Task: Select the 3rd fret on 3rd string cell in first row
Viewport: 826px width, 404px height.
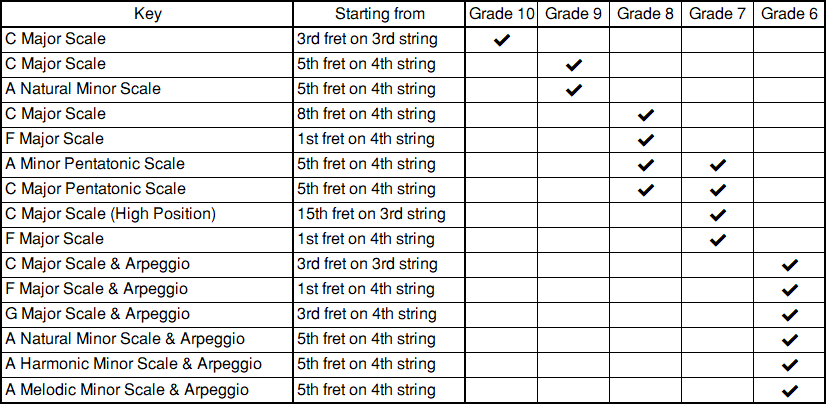Action: click(x=367, y=39)
